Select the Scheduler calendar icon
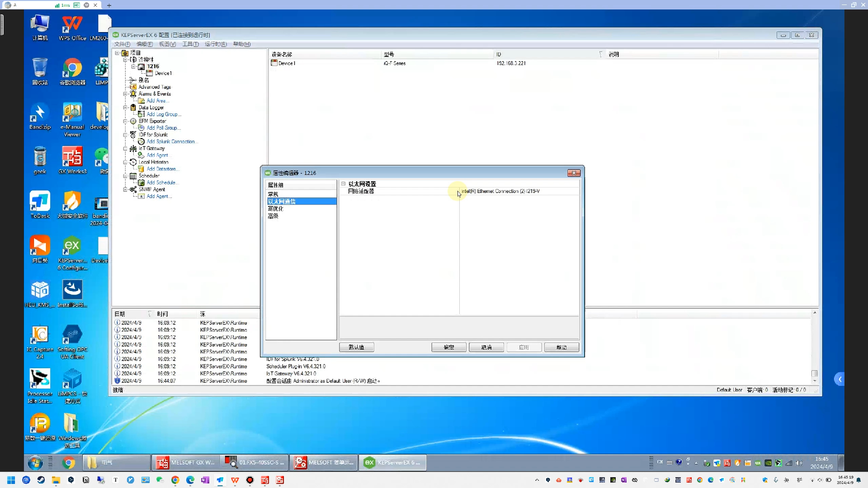The image size is (868, 488). pyautogui.click(x=133, y=176)
